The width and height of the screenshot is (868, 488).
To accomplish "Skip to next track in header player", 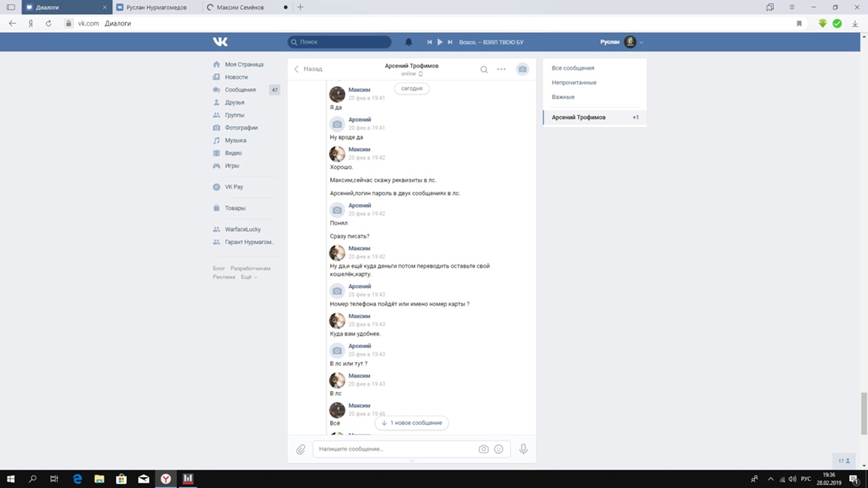I will [x=450, y=42].
